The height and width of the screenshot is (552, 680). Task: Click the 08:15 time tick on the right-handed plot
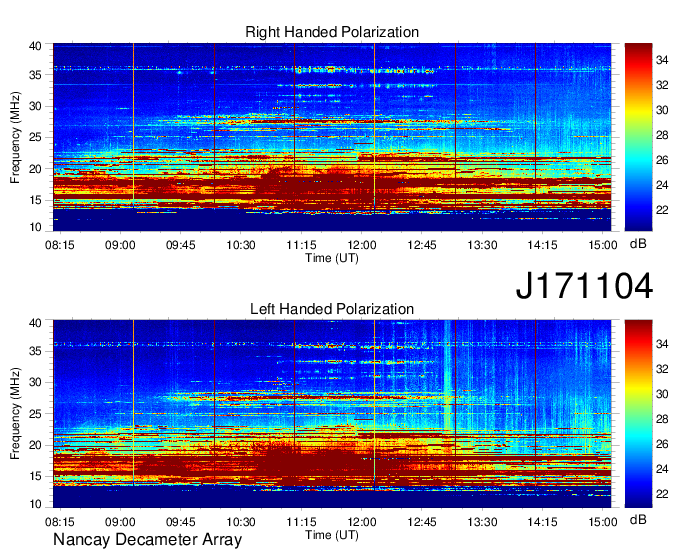point(60,245)
